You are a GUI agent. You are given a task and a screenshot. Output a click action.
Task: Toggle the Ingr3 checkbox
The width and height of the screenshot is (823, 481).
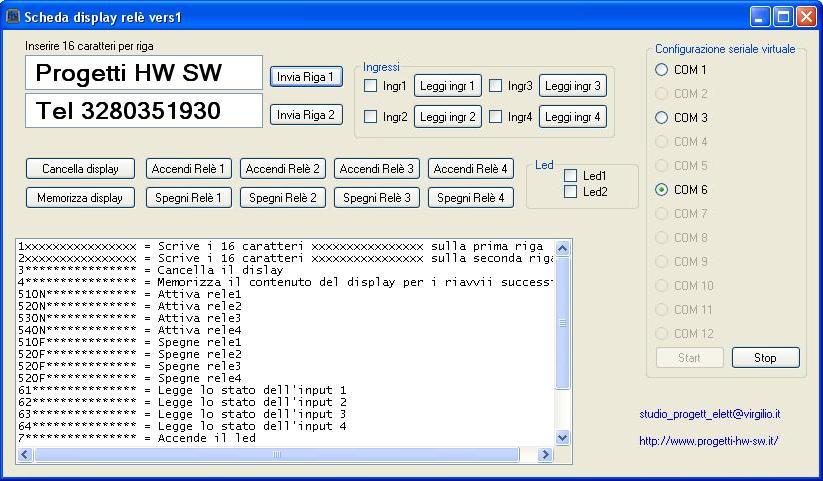[495, 86]
